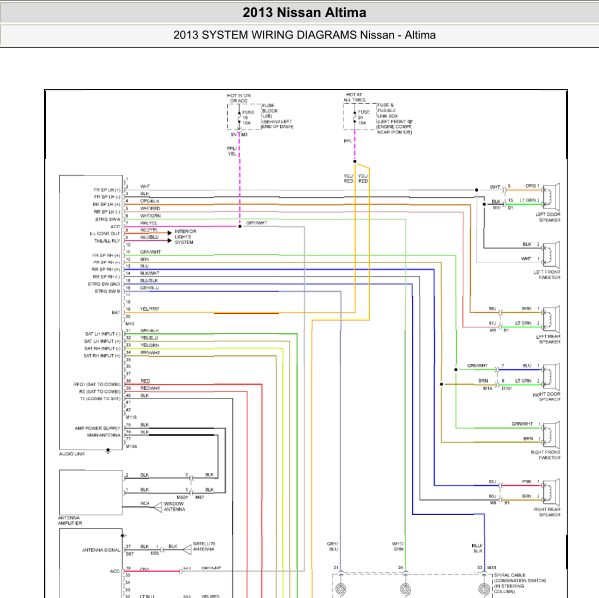Click '2013 SYSTEM WIRING DIAGRAMS Nissan - Altima' heading
This screenshot has width=599, height=598.
[x=304, y=35]
